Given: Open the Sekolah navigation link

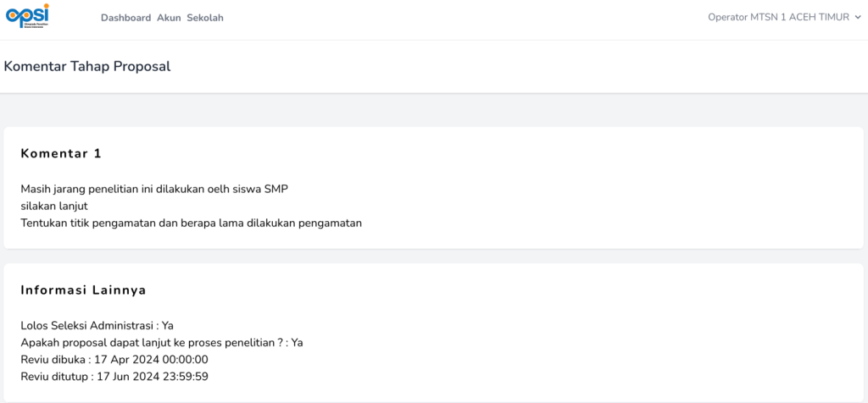Looking at the screenshot, I should pyautogui.click(x=205, y=18).
